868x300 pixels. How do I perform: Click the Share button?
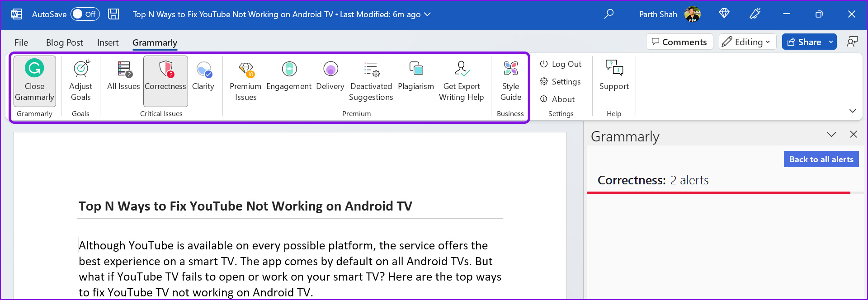click(x=804, y=42)
